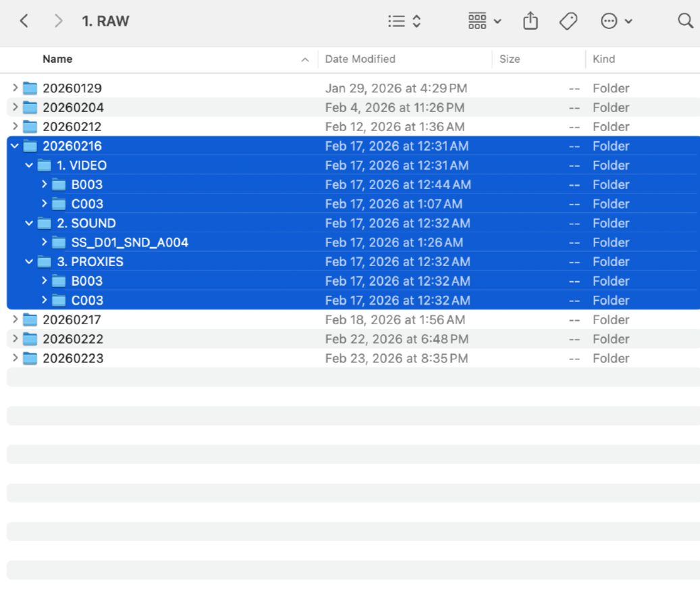Viewport: 700px width, 589px height.
Task: Select the 20260212 folder name
Action: 72,126
